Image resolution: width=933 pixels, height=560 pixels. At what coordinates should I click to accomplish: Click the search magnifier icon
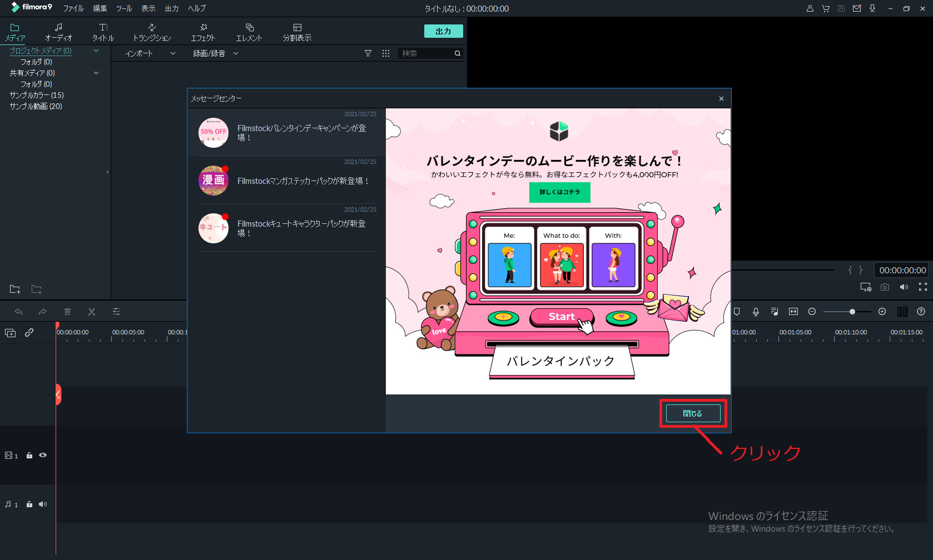point(458,53)
